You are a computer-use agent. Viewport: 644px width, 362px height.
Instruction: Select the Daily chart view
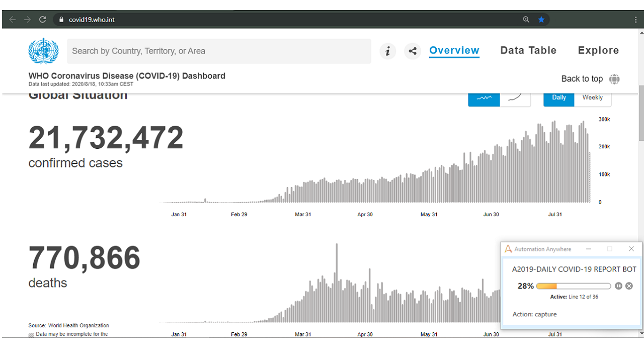tap(558, 98)
